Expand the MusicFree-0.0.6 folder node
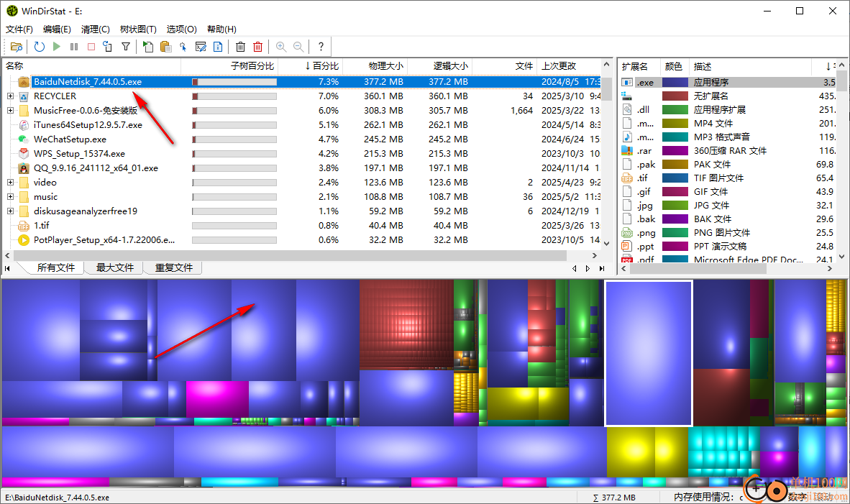 (10, 111)
